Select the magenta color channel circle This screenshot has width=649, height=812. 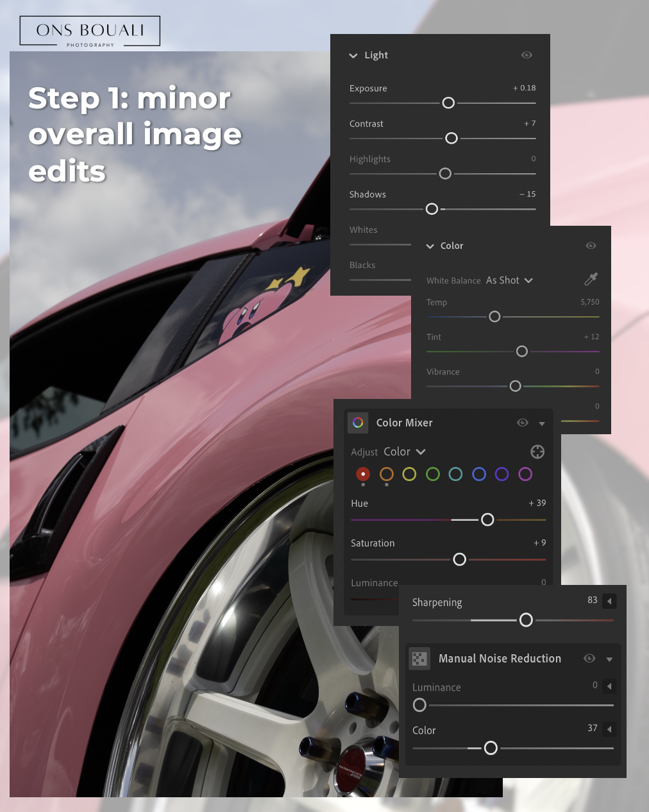coord(525,474)
